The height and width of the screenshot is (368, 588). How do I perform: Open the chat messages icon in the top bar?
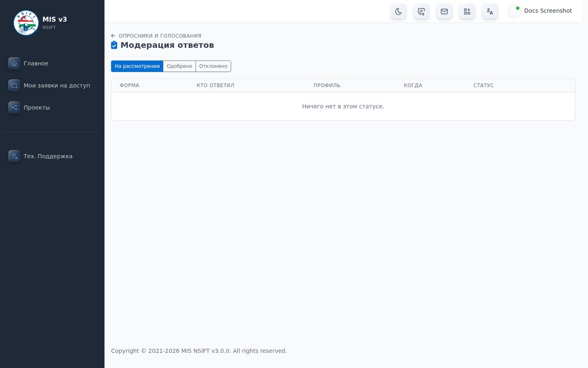click(x=421, y=11)
